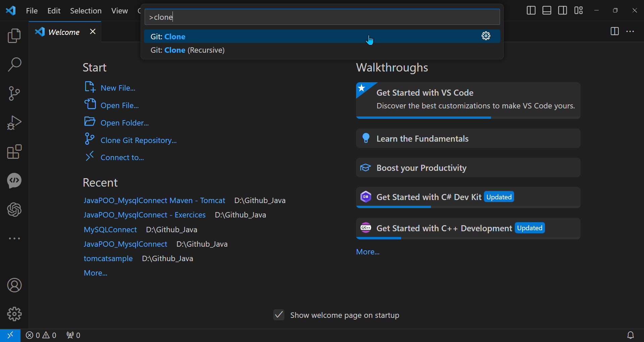The height and width of the screenshot is (342, 644).
Task: Open the Explorer view in activity bar
Action: pos(14,36)
